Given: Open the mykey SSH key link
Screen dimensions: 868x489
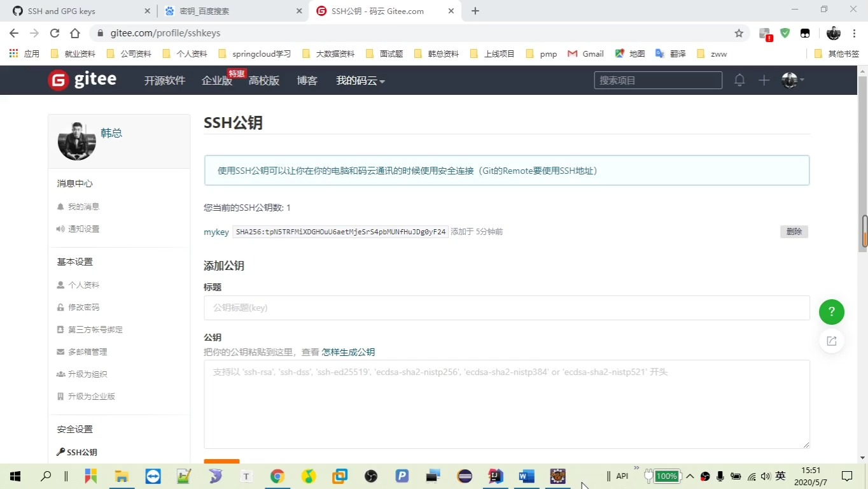Looking at the screenshot, I should pyautogui.click(x=216, y=232).
